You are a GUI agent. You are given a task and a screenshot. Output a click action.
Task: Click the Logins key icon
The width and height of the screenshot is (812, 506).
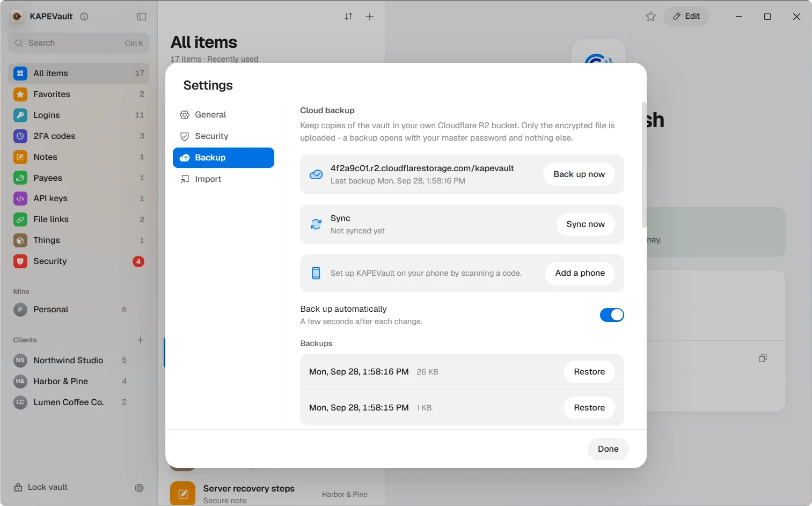20,115
